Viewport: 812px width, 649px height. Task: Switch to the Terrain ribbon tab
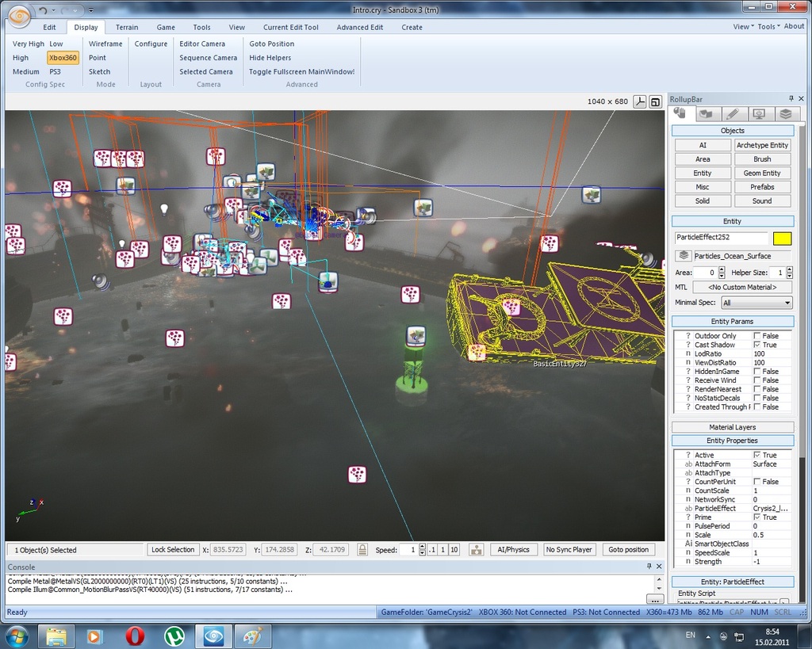[x=127, y=28]
